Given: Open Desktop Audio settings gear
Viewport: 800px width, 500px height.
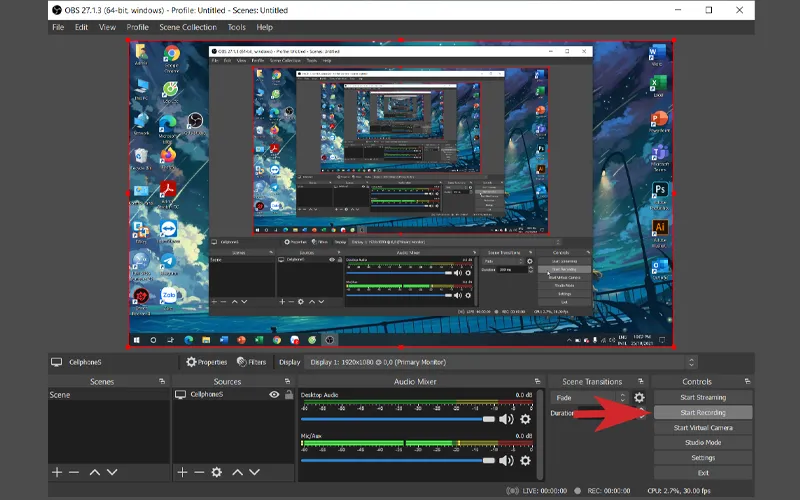Looking at the screenshot, I should (x=525, y=419).
